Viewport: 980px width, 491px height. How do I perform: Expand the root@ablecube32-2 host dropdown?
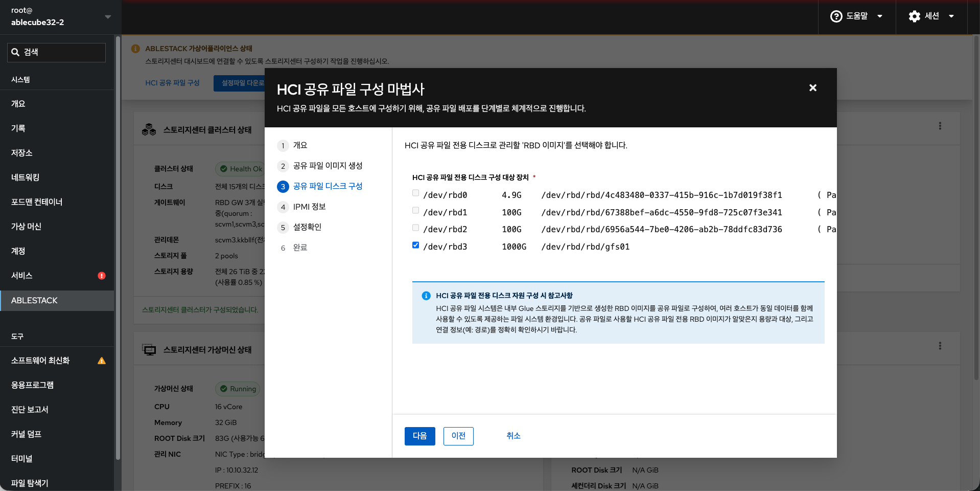pos(107,17)
